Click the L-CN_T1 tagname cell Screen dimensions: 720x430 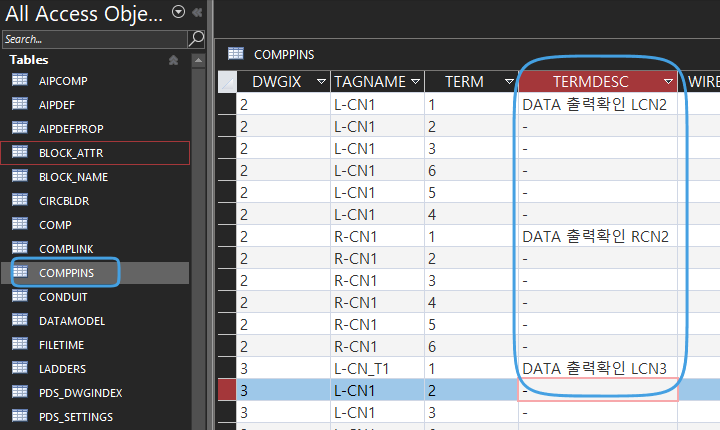click(377, 368)
